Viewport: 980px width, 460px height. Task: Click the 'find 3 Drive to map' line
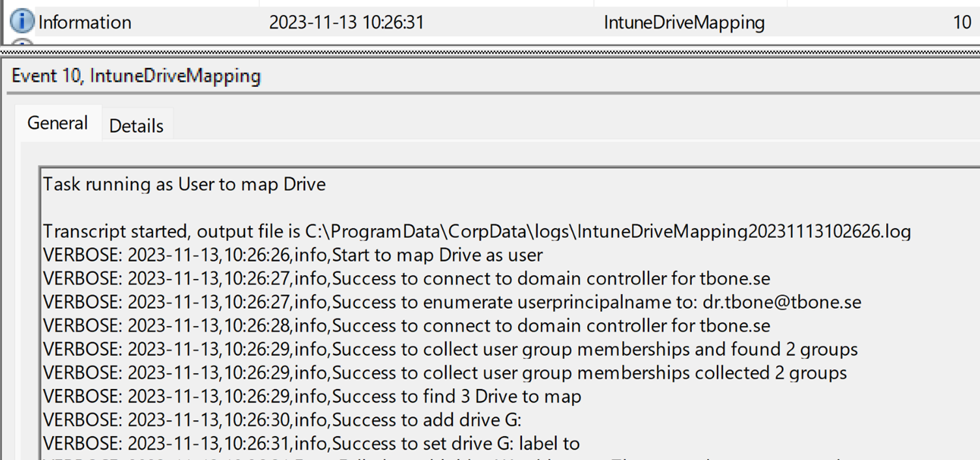(312, 396)
